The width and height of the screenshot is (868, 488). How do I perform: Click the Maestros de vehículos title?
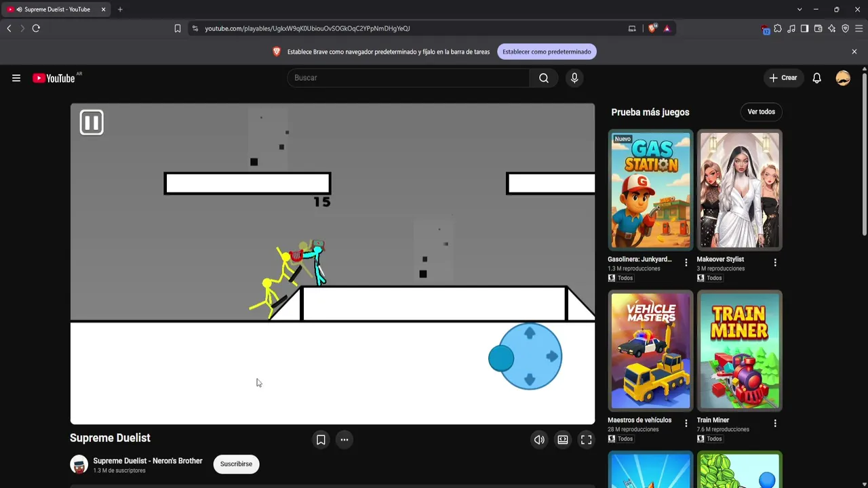click(x=639, y=420)
